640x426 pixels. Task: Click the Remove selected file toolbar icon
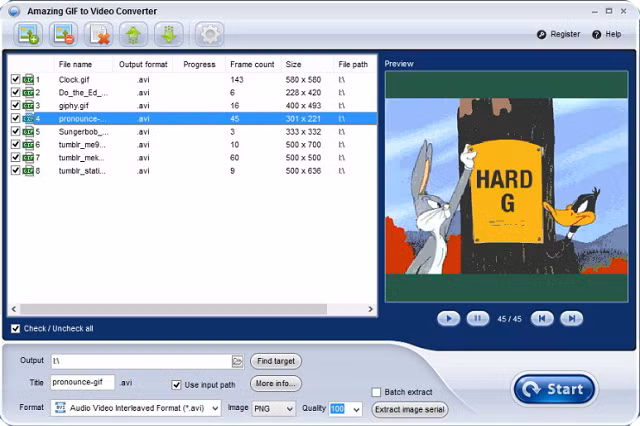pos(64,35)
